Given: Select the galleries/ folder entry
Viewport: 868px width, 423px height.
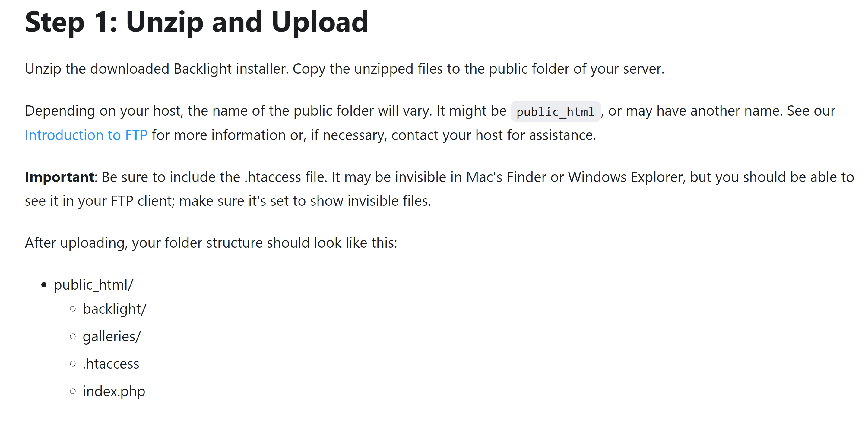Looking at the screenshot, I should click(112, 336).
